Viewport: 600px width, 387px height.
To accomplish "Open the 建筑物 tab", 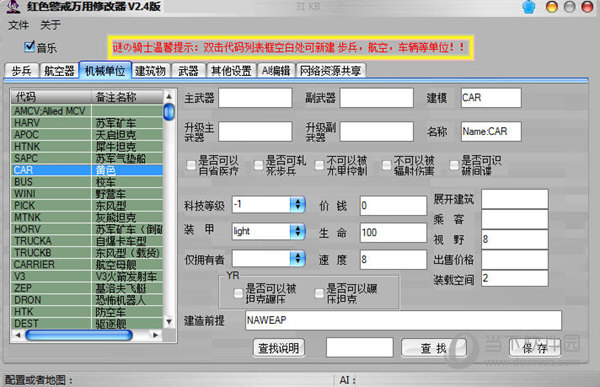I will point(150,71).
